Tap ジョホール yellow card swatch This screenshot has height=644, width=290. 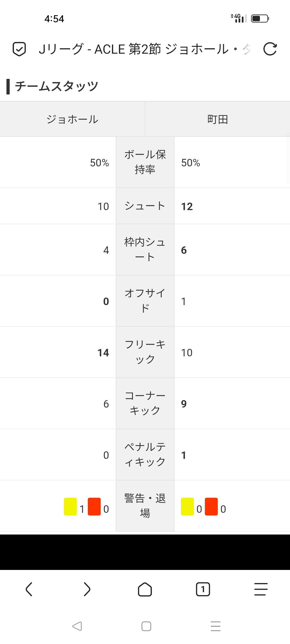pos(70,507)
